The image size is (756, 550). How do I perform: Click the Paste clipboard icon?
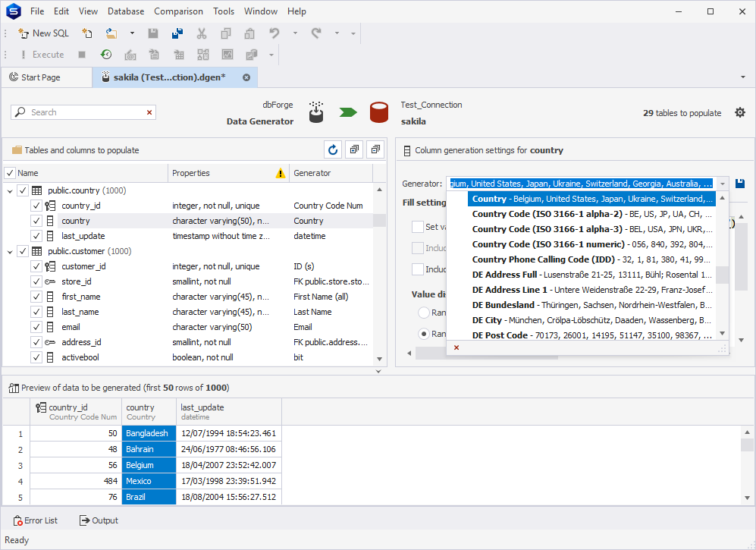pos(249,33)
